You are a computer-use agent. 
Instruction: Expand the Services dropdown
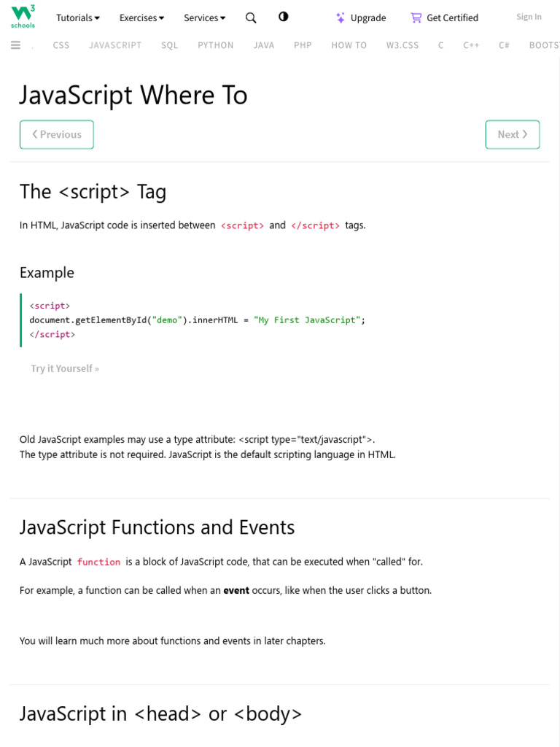tap(204, 18)
